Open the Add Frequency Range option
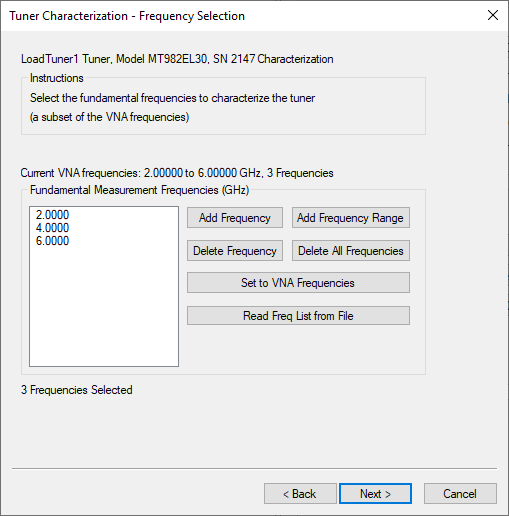 pyautogui.click(x=351, y=218)
